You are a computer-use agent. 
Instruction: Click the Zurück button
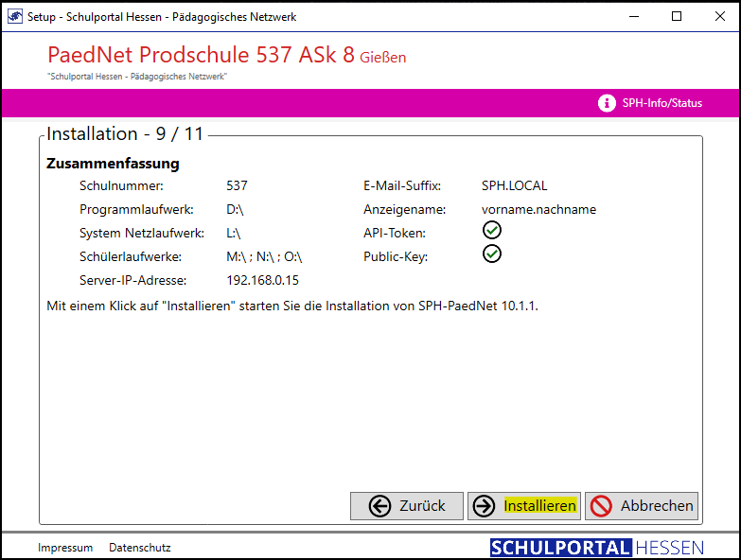pyautogui.click(x=406, y=506)
